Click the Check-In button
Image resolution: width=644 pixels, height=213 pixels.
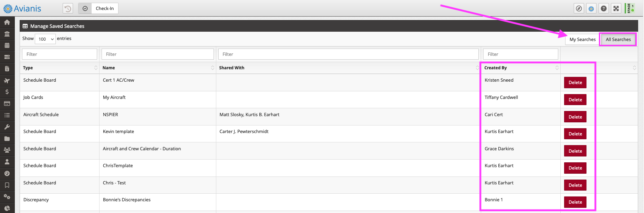(x=105, y=9)
